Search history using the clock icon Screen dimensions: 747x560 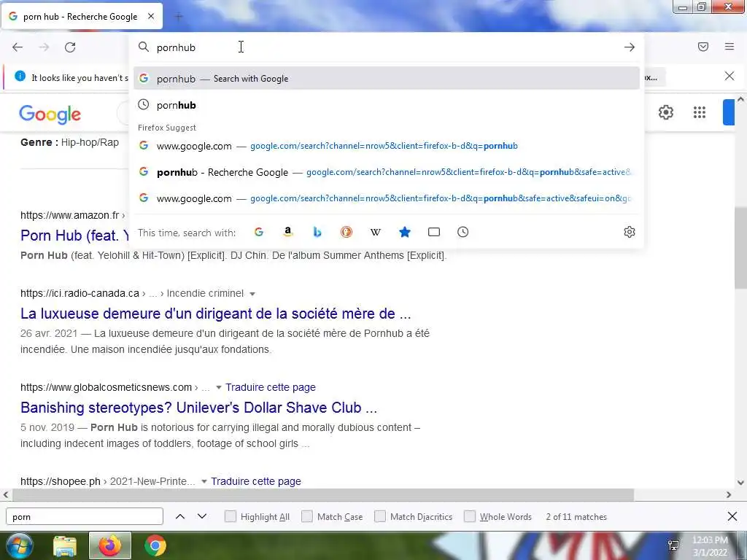(463, 232)
